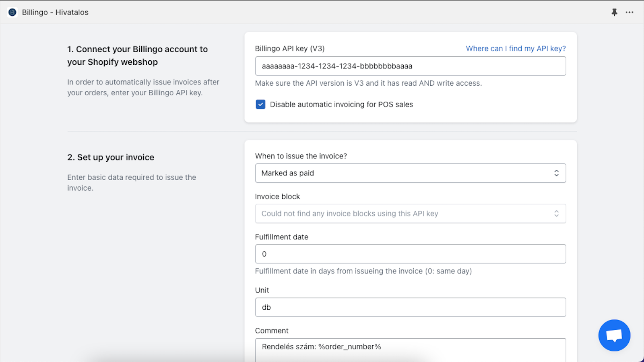Pin the Billingo app to navigation
This screenshot has width=644, height=362.
click(x=615, y=12)
